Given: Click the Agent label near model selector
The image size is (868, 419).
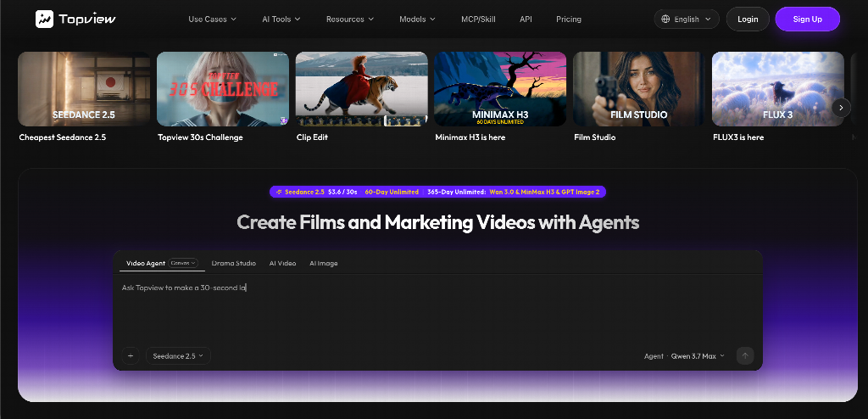Looking at the screenshot, I should (x=654, y=356).
